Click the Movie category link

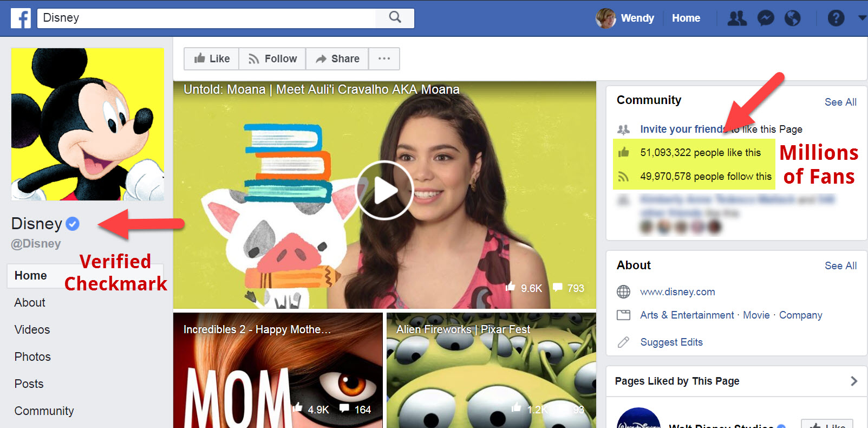click(756, 315)
